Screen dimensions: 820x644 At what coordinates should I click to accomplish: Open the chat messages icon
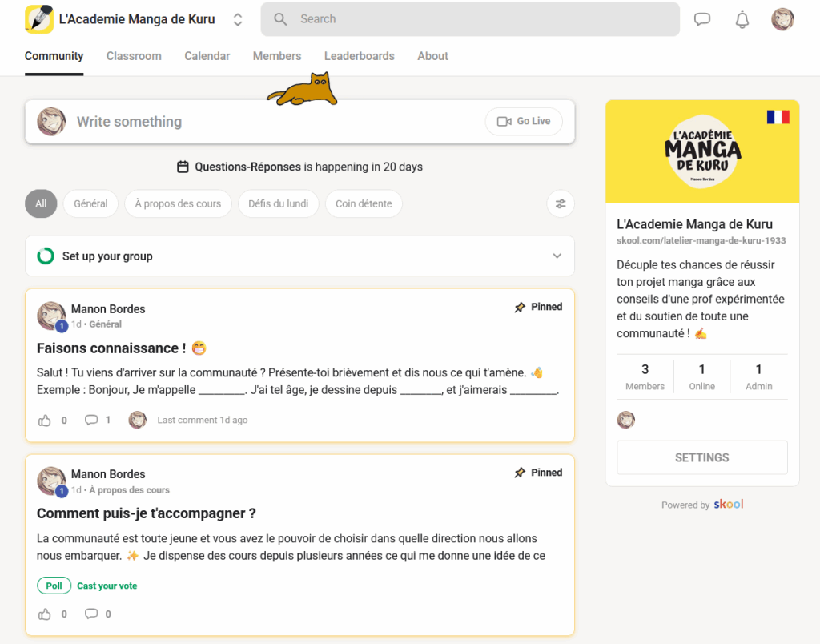point(701,19)
